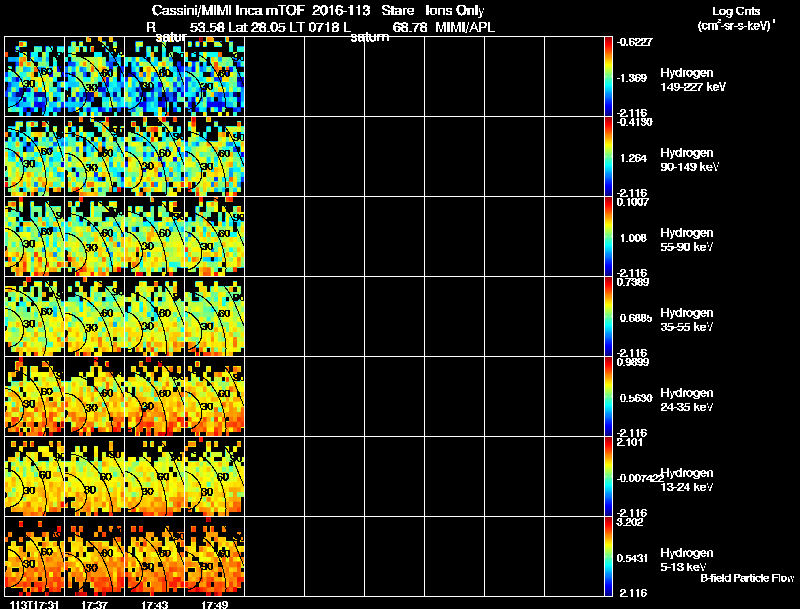Screen dimensions: 800x609
Task: Click the '-0.6227' color bar maximum value
Action: coord(634,42)
